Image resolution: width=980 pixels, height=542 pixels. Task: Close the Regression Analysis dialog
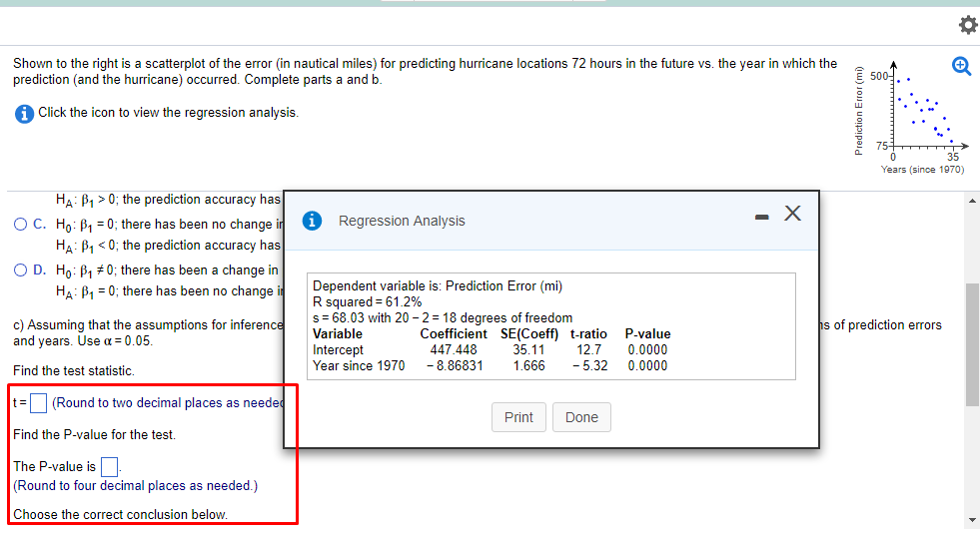(792, 214)
